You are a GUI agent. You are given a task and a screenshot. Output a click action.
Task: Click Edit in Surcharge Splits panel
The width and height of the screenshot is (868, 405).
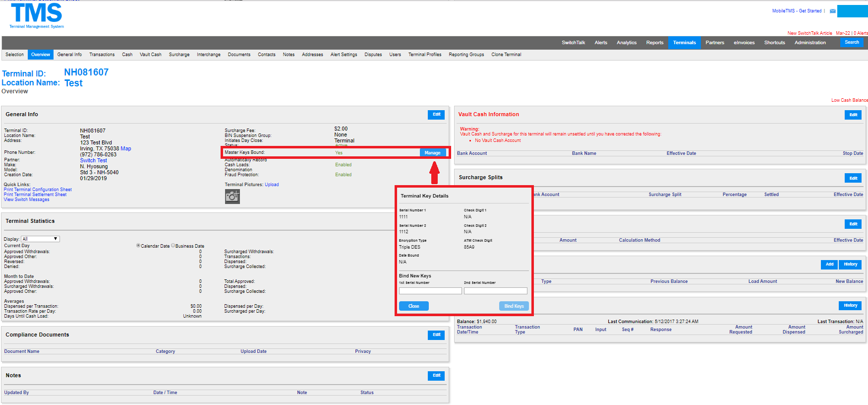pyautogui.click(x=853, y=178)
